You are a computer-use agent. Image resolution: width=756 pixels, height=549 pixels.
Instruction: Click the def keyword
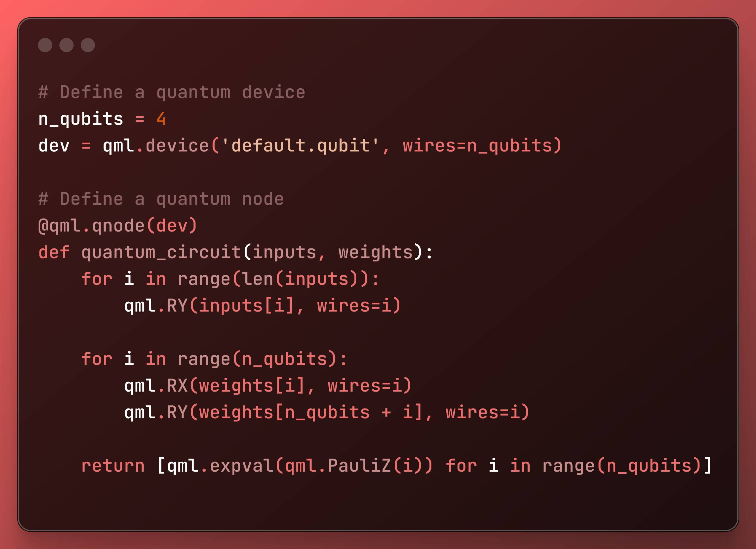point(54,252)
